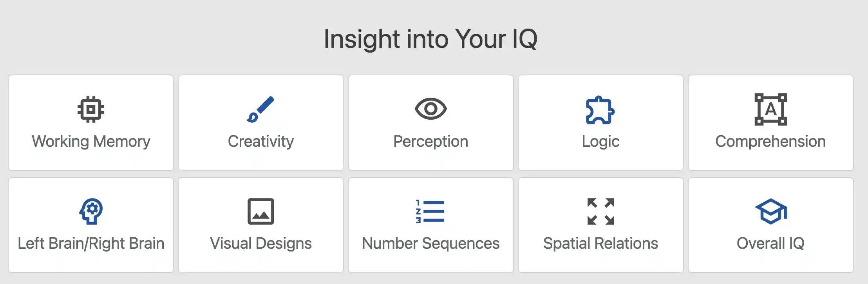868x284 pixels.
Task: Select the Logic text label
Action: point(600,142)
